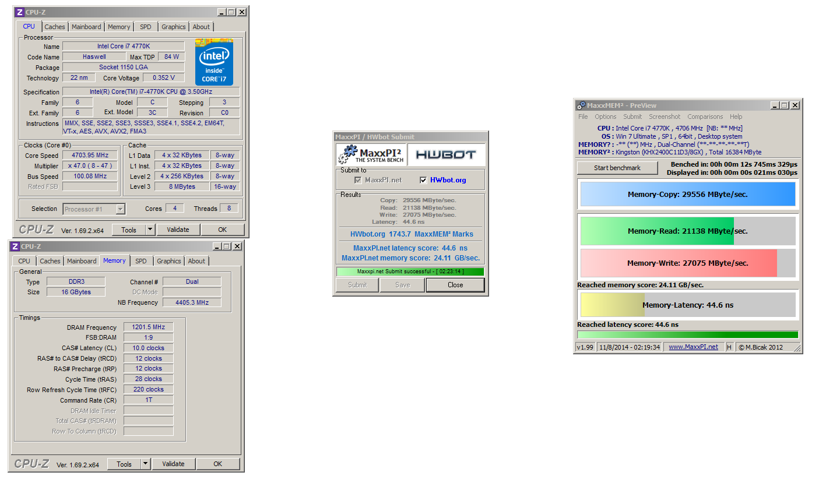Click the Memory-Copy 29556 MByte/sec bar
The image size is (826, 504).
tap(688, 194)
